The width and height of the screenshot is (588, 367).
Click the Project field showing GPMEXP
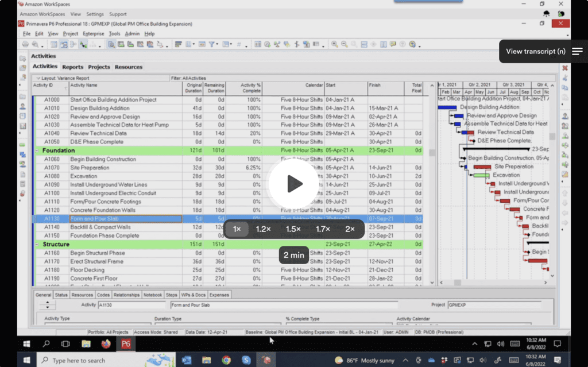pyautogui.click(x=494, y=305)
